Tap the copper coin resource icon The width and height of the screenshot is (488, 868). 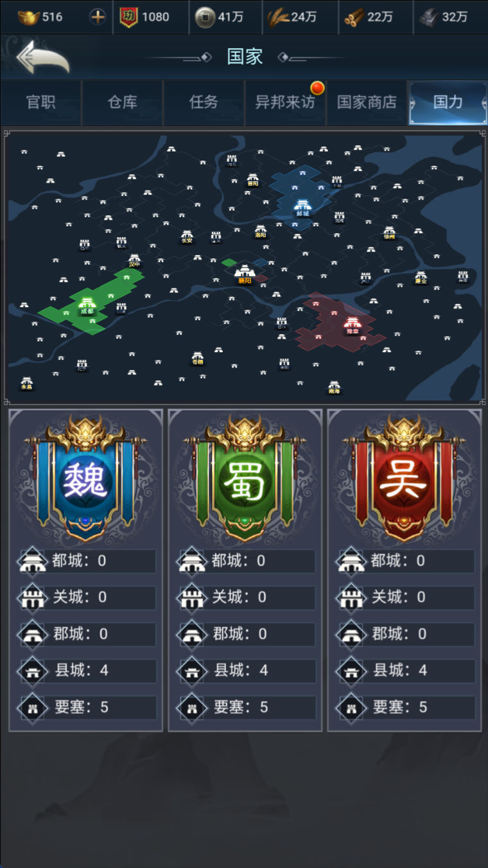(x=205, y=17)
